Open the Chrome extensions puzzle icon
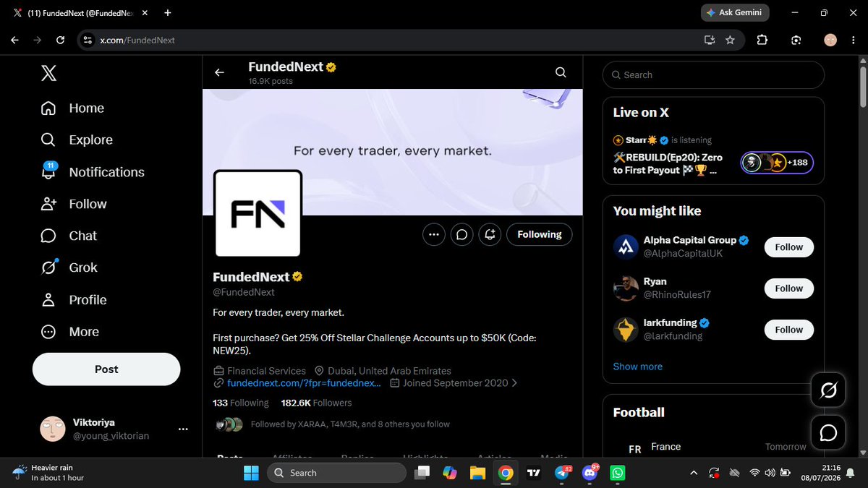868x488 pixels. 762,40
